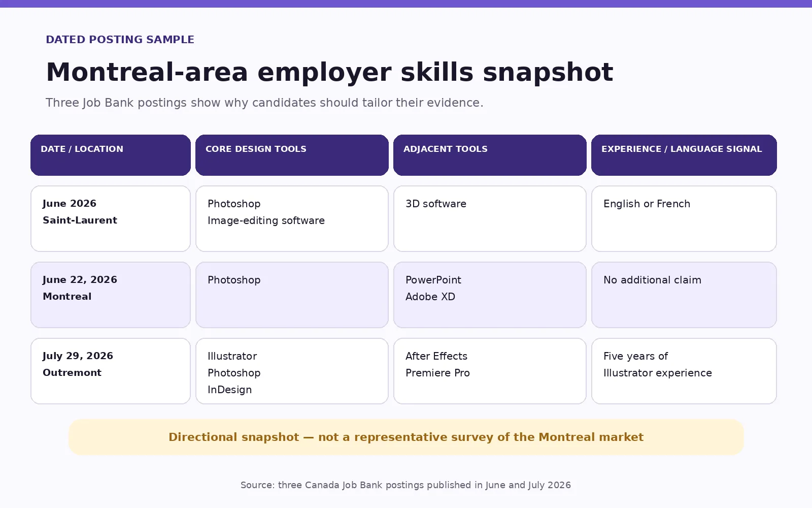Image resolution: width=812 pixels, height=508 pixels.
Task: Click the 'Outremont' location text
Action: [x=72, y=373]
